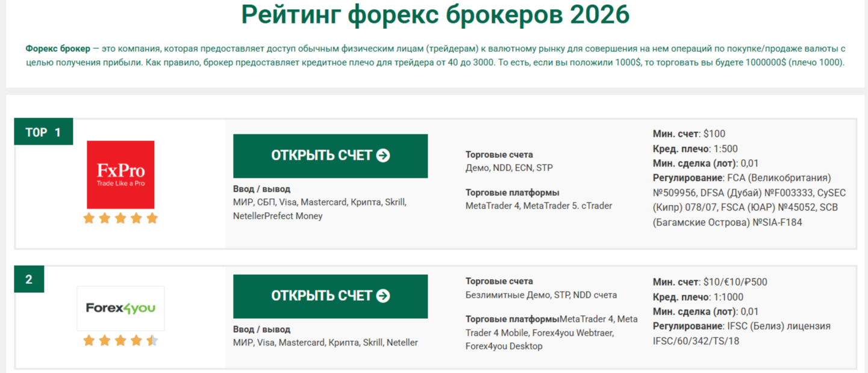Click the FxPro red logo
Viewport: 868px width, 373px height.
[x=120, y=175]
